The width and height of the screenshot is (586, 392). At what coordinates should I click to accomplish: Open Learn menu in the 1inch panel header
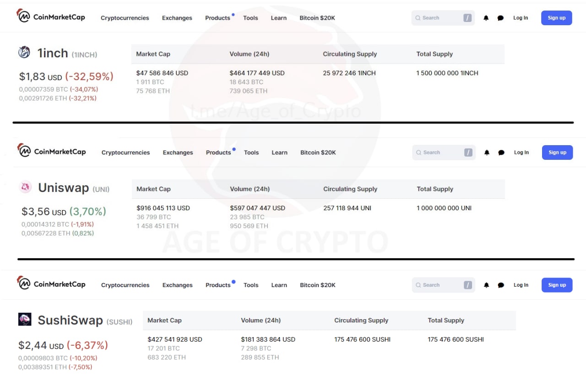[x=279, y=18]
